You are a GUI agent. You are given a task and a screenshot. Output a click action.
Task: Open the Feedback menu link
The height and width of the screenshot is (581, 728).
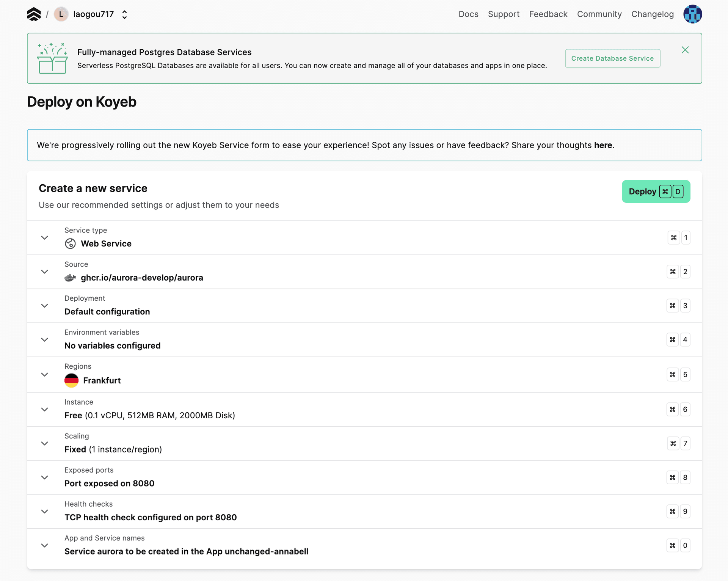click(x=548, y=14)
